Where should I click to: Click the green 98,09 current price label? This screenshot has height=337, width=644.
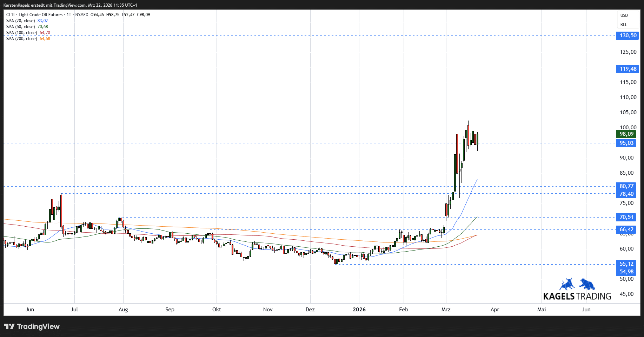tap(626, 134)
